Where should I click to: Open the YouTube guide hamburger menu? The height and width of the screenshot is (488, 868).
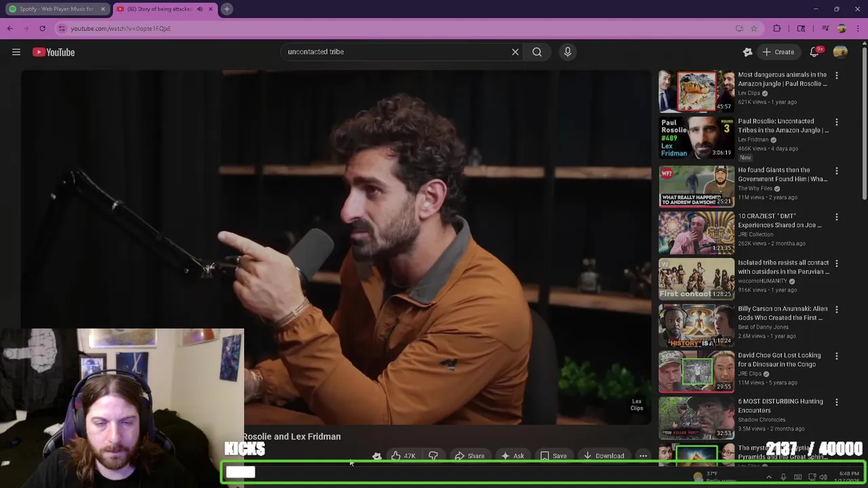click(x=16, y=52)
